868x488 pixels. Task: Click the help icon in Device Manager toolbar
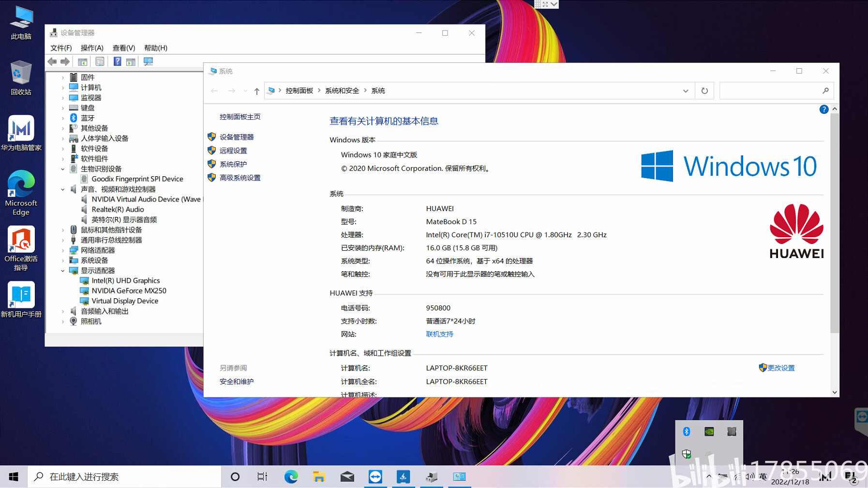(x=117, y=61)
